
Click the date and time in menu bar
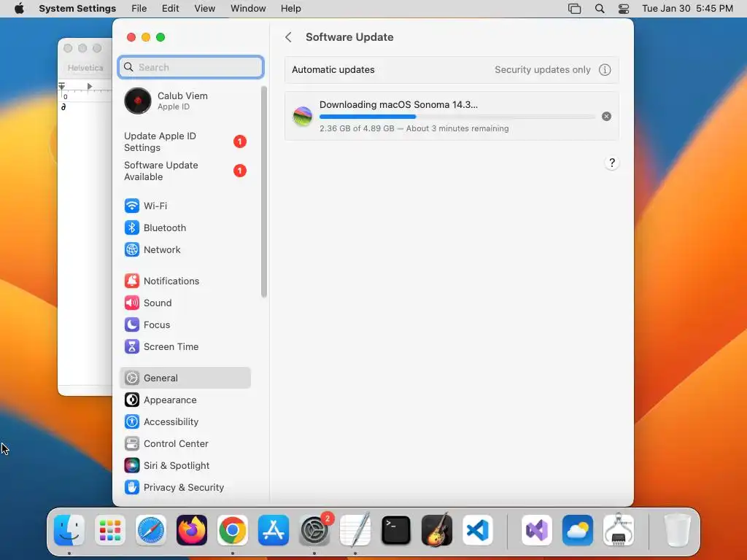687,9
